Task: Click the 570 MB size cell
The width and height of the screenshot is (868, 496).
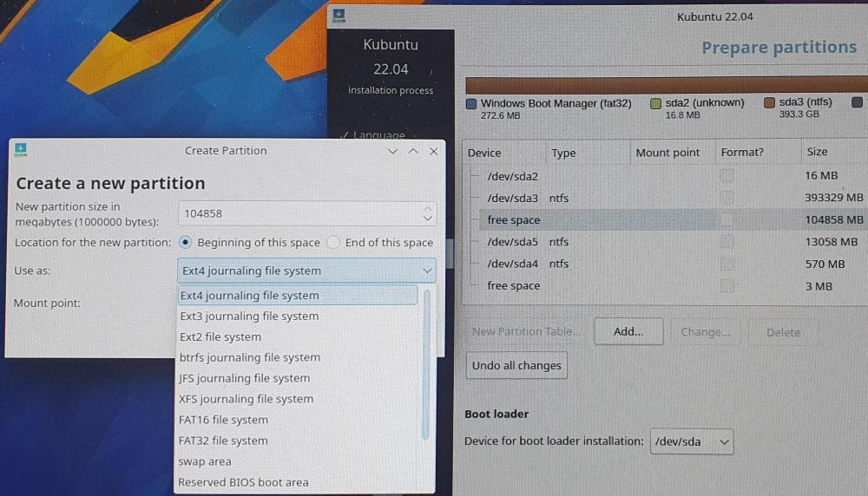Action: 825,264
